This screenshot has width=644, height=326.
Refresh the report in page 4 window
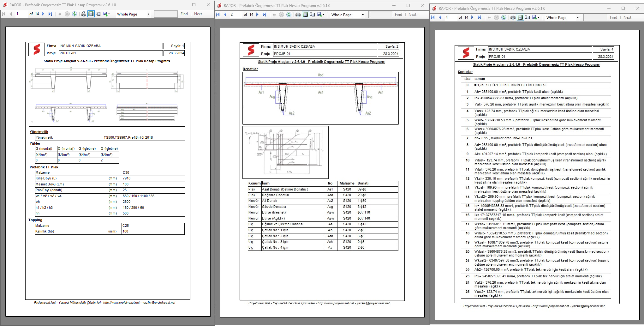(x=504, y=17)
